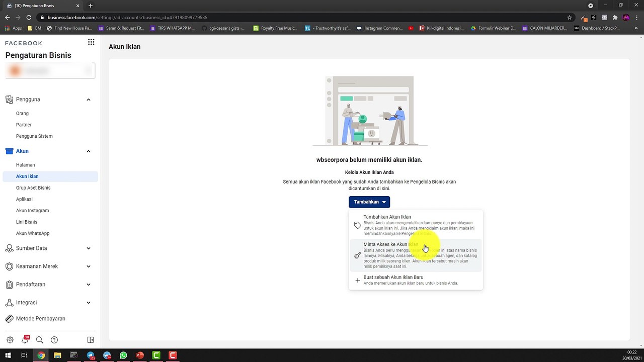Open the Apps bookmark
This screenshot has height=362, width=644.
click(14, 28)
